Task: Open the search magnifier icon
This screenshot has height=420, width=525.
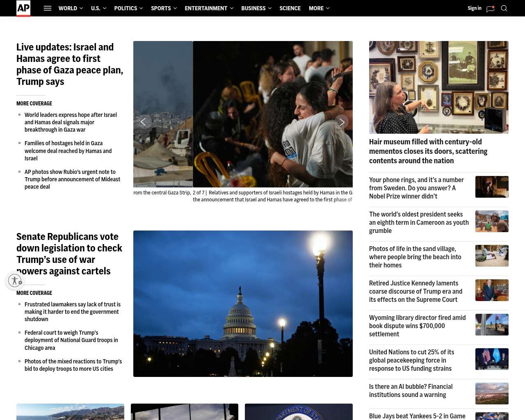Action: (x=504, y=8)
